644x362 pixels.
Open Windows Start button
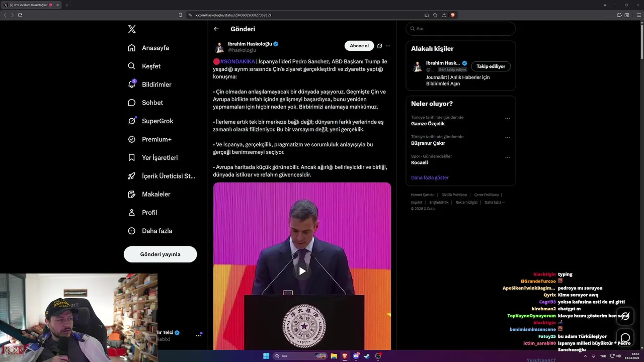point(266,356)
